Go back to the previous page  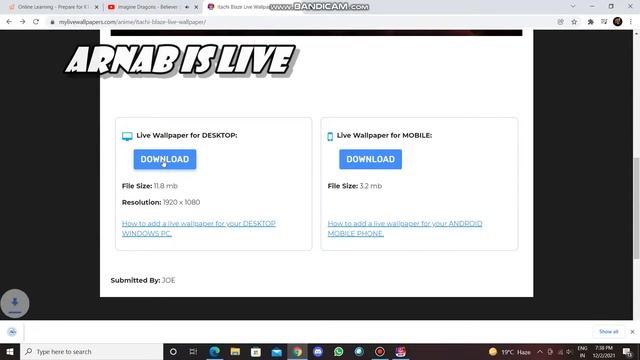[9, 22]
